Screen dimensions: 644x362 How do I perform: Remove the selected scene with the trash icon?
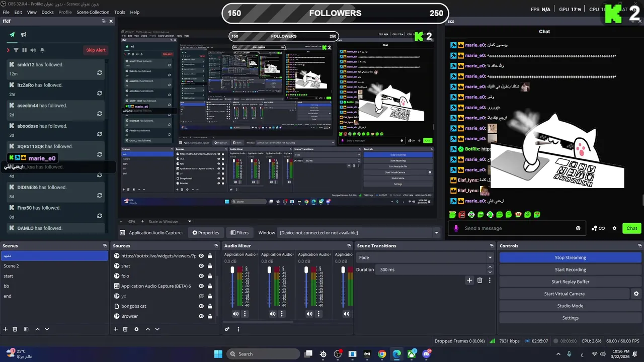(15, 329)
